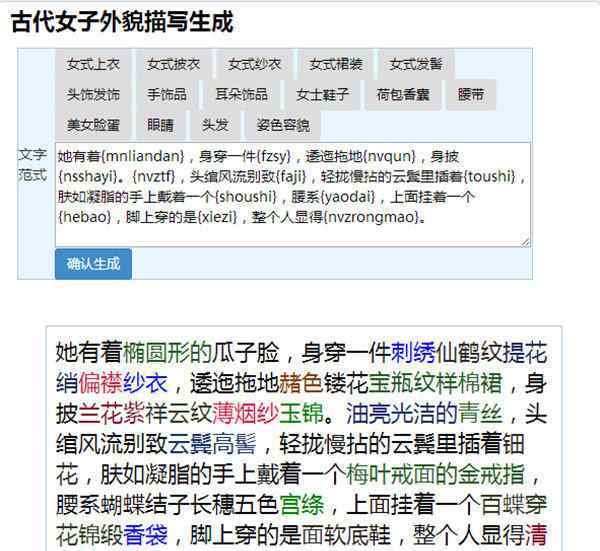Screen dimensions: 600x551
Task: Click the green text 梅叶戒面的金戒指
Action: click(435, 475)
